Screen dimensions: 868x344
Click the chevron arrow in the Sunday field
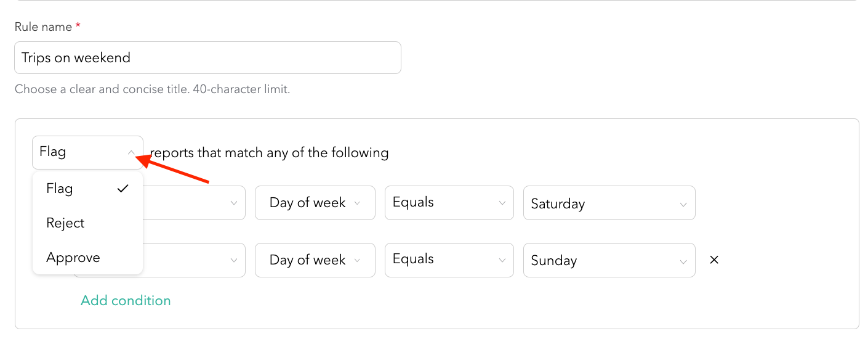tap(683, 261)
